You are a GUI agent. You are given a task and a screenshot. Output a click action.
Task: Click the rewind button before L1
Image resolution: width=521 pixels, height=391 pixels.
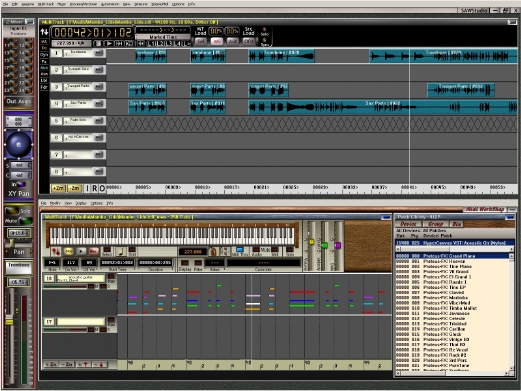(141, 43)
